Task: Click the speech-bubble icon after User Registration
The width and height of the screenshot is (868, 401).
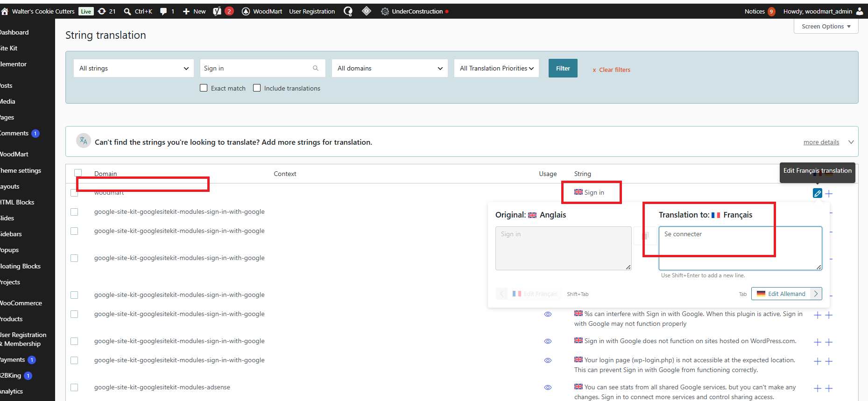Action: [x=348, y=11]
